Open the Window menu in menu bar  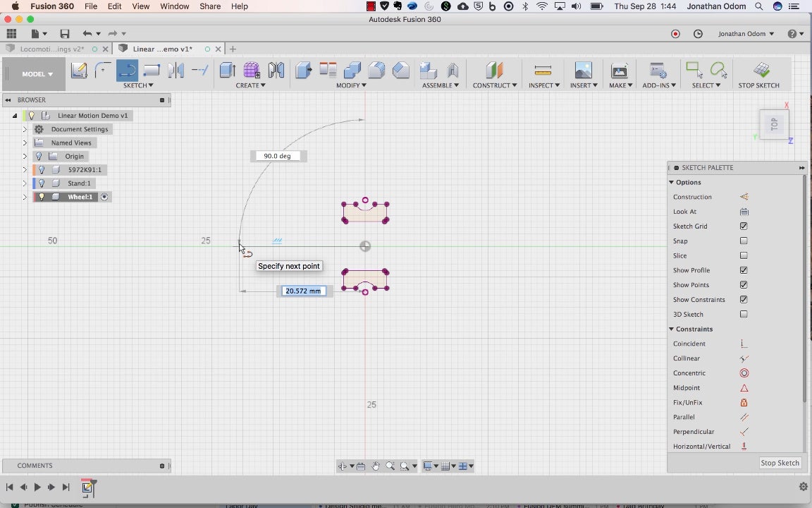(x=174, y=6)
